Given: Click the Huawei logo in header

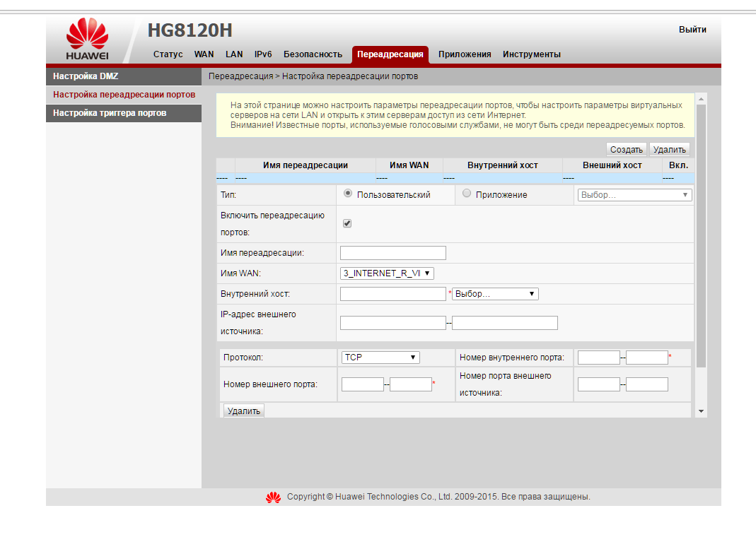Looking at the screenshot, I should pos(87,39).
